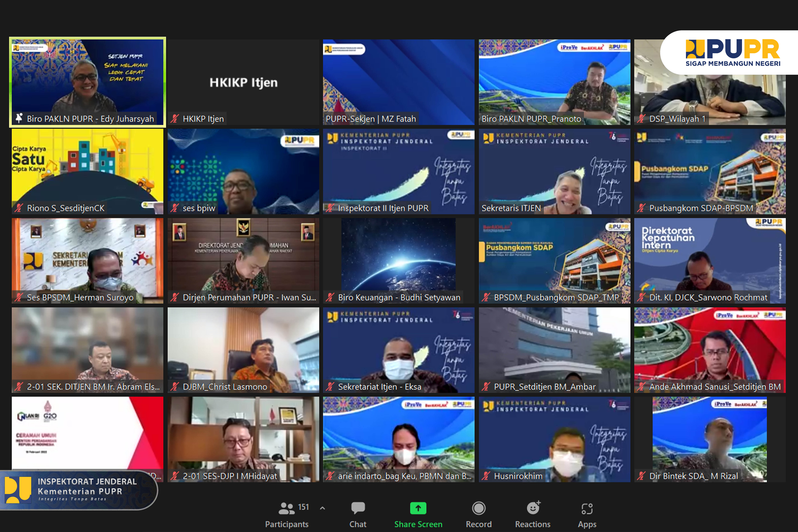This screenshot has width=798, height=532.
Task: Select the Cipta Karya Satu video tile
Action: (88, 171)
